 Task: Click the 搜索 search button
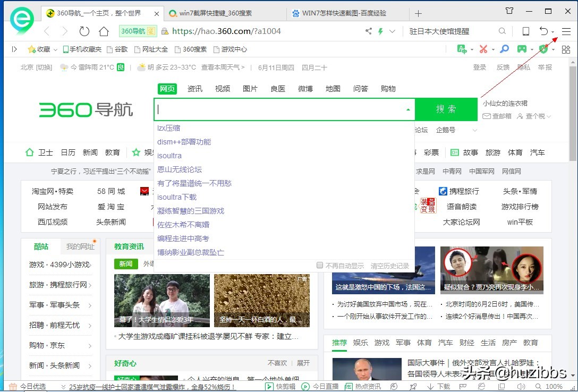tap(446, 109)
